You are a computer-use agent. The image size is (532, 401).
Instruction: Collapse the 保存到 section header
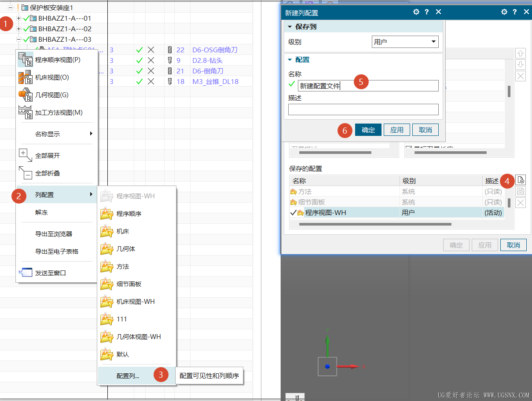(x=363, y=27)
